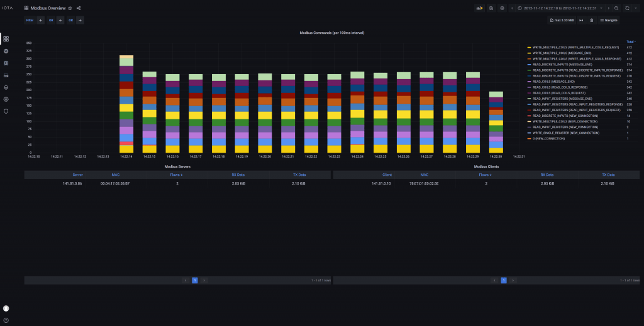Click the share dashboard icon
The height and width of the screenshot is (326, 644).
(x=78, y=8)
